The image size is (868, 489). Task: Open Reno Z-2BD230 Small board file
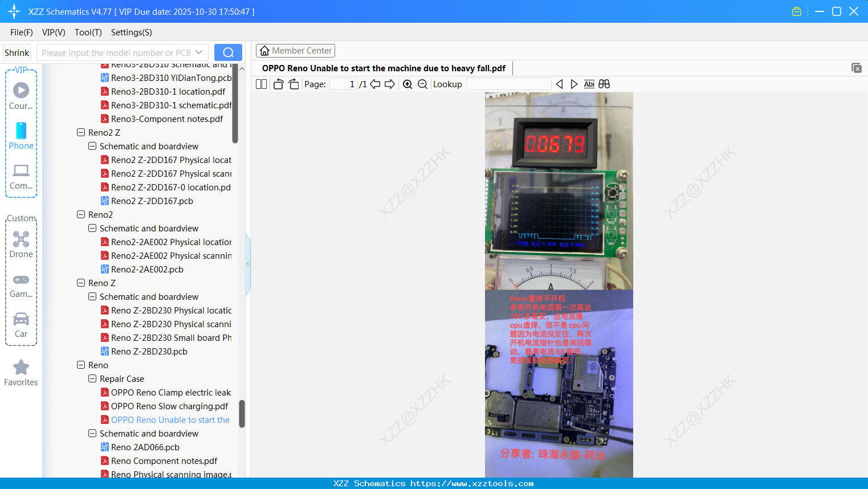click(166, 337)
